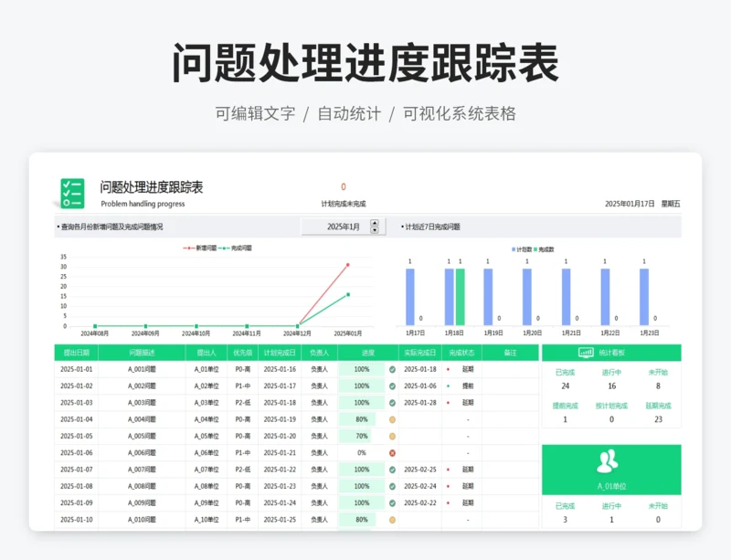Viewport: 731px width, 560px height.
Task: Select the 2025-01-08 submit date cell
Action: [77, 486]
